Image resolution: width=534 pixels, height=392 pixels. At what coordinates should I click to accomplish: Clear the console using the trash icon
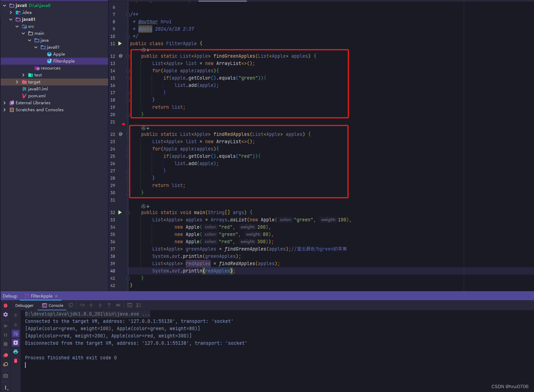tap(16, 361)
